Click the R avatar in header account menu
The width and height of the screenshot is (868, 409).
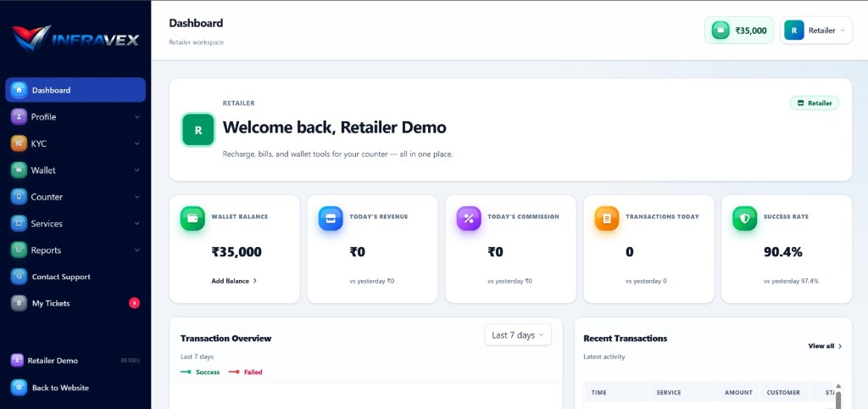pos(793,31)
